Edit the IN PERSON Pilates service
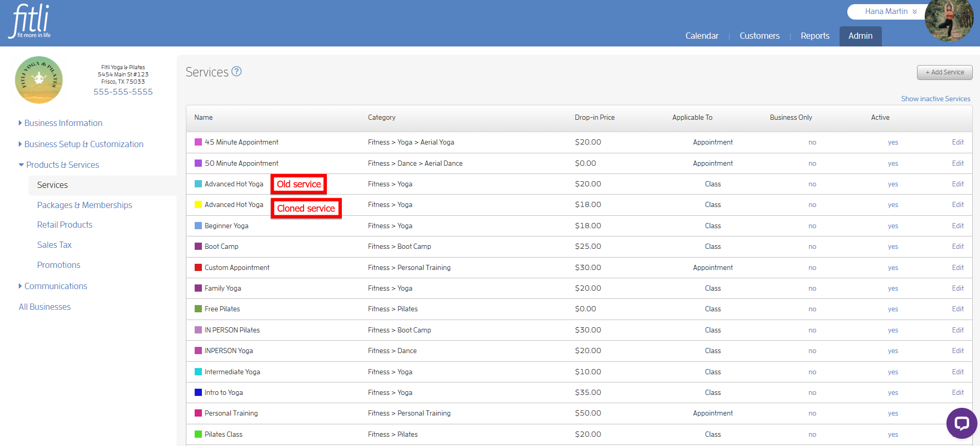 point(958,330)
